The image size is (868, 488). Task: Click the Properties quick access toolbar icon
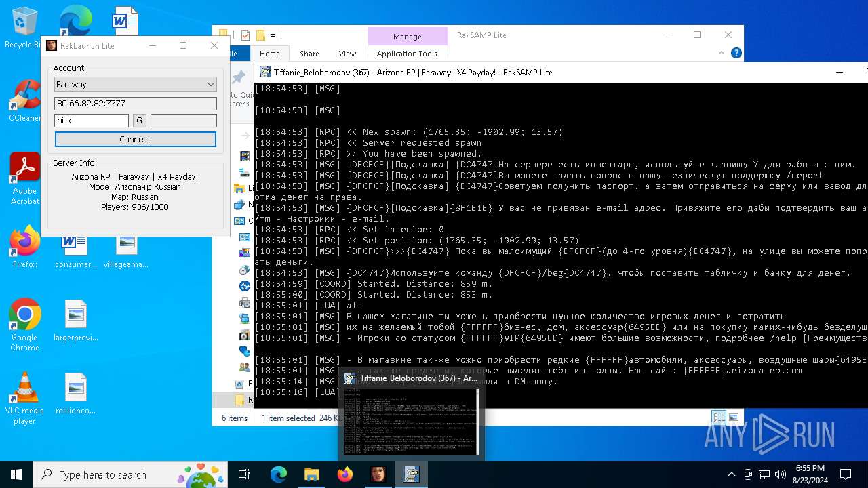(245, 35)
